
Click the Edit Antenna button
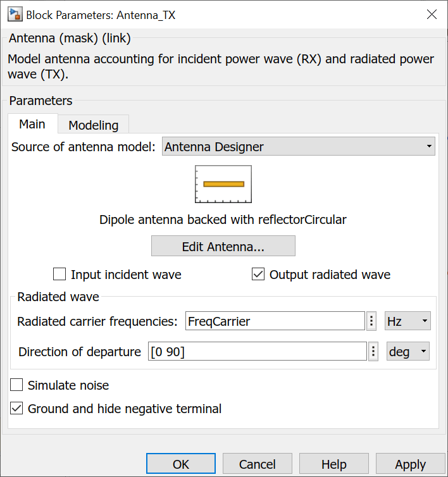click(x=223, y=247)
